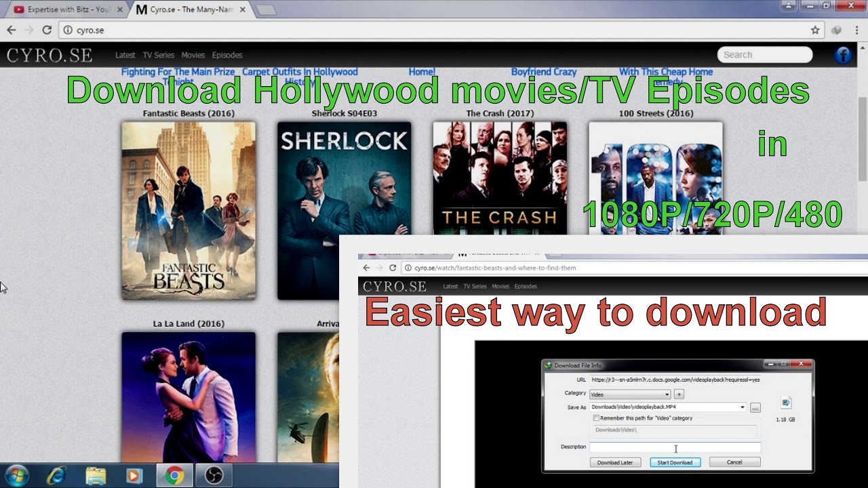Image resolution: width=868 pixels, height=488 pixels.
Task: Close the Expertise with Bitz YouTube tab
Action: 119,9
